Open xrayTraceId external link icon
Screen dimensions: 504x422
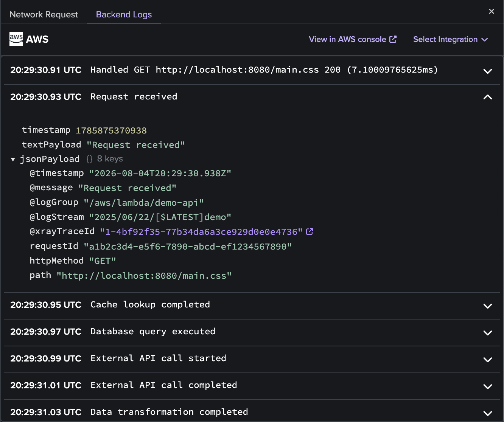click(x=310, y=231)
